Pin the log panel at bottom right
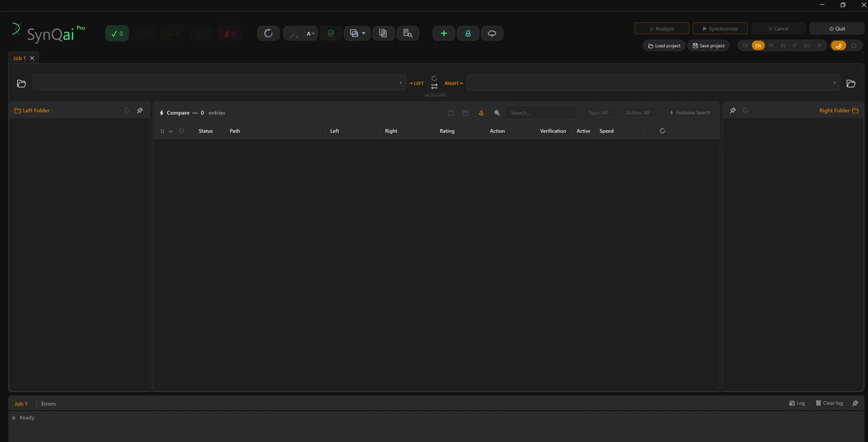 (855, 403)
